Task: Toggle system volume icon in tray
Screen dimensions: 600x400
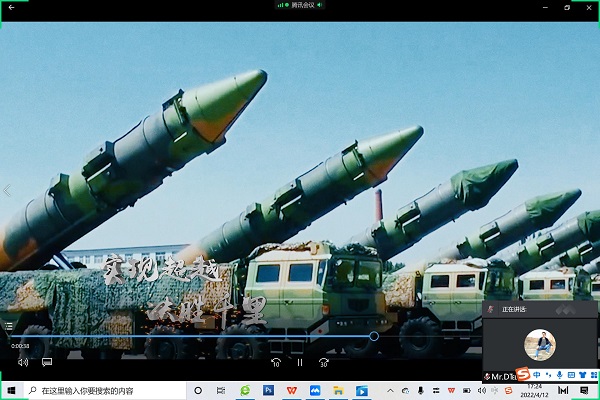Action: [482, 389]
